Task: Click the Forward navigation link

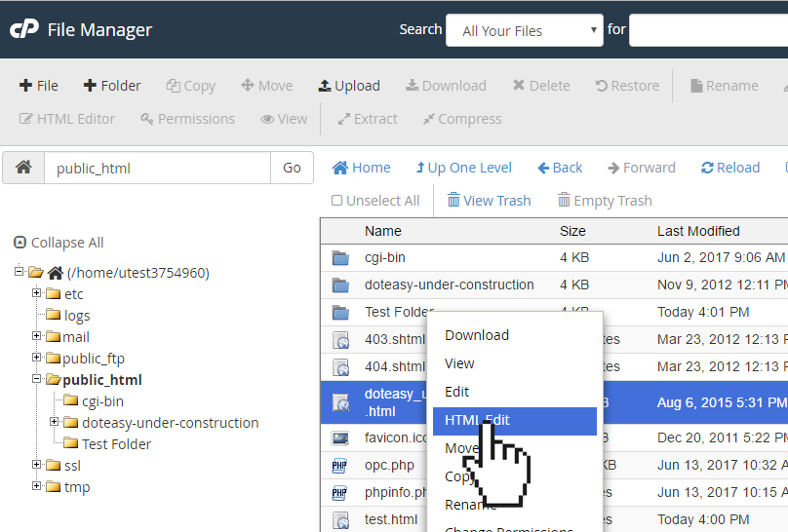Action: click(642, 168)
